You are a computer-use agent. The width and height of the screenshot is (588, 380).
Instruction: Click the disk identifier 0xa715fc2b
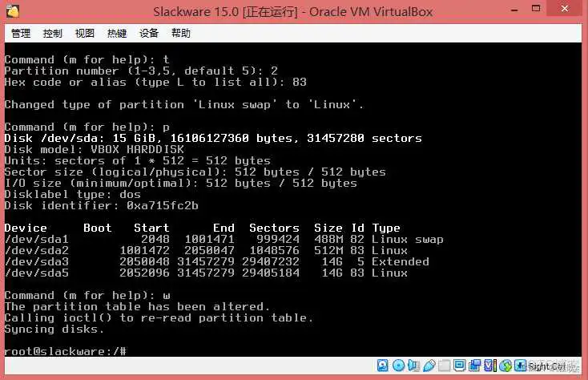(x=162, y=205)
